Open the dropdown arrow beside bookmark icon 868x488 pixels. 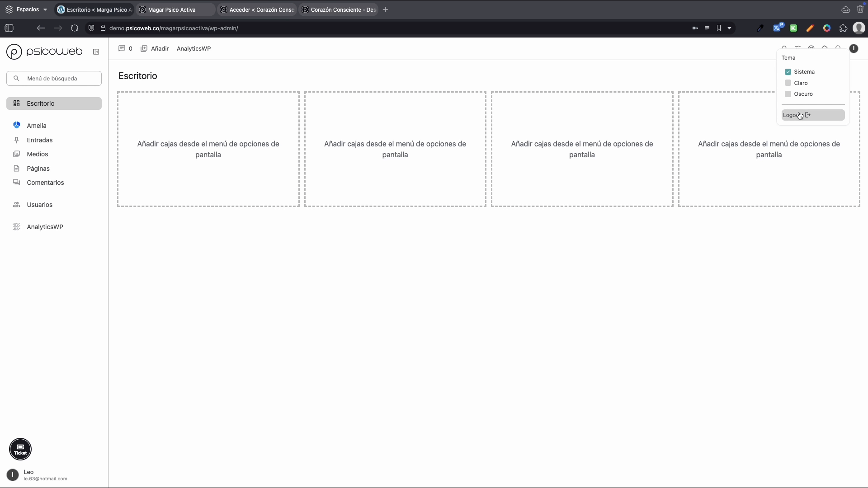(x=729, y=28)
